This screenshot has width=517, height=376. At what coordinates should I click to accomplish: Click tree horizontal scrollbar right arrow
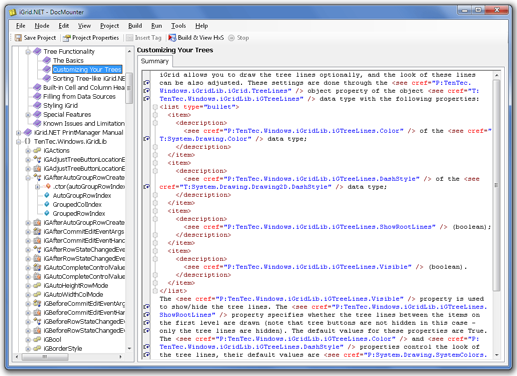click(x=120, y=357)
